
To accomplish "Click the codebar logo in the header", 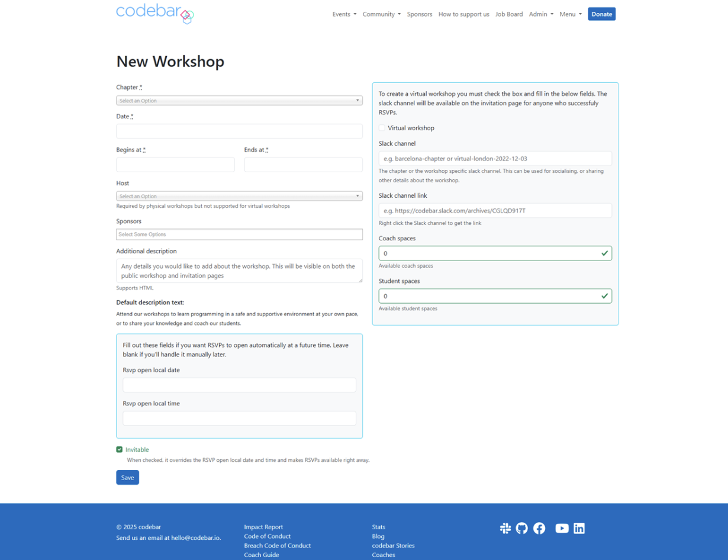I will (x=154, y=14).
